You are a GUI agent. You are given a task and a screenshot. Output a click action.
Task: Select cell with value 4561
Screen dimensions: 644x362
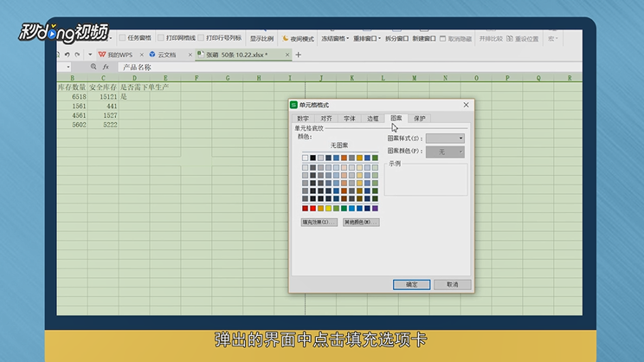(x=73, y=115)
